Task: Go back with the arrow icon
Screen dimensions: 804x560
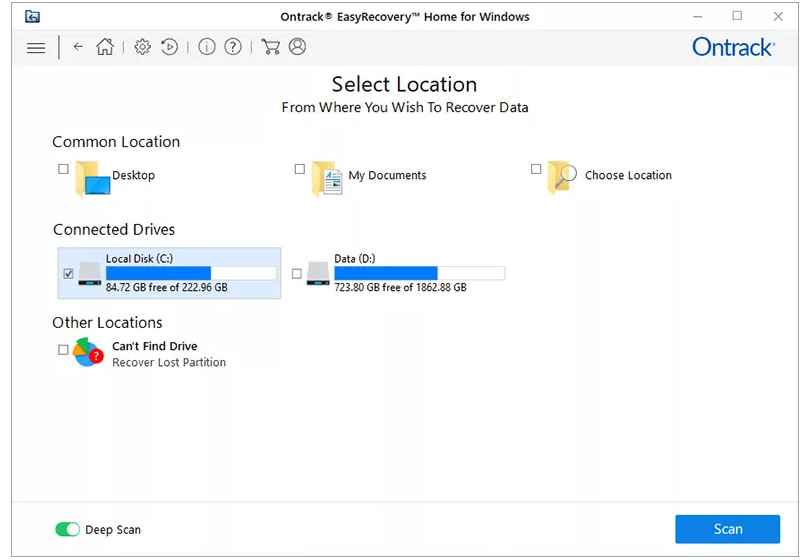Action: pyautogui.click(x=78, y=47)
